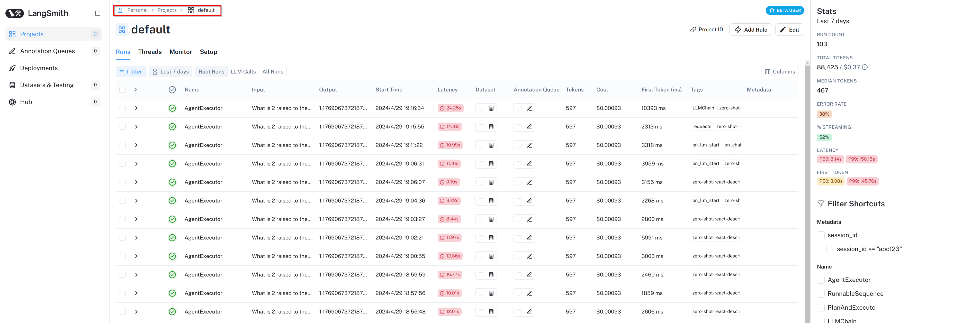Click dataset icon in first run row
980x323 pixels.
pos(491,108)
